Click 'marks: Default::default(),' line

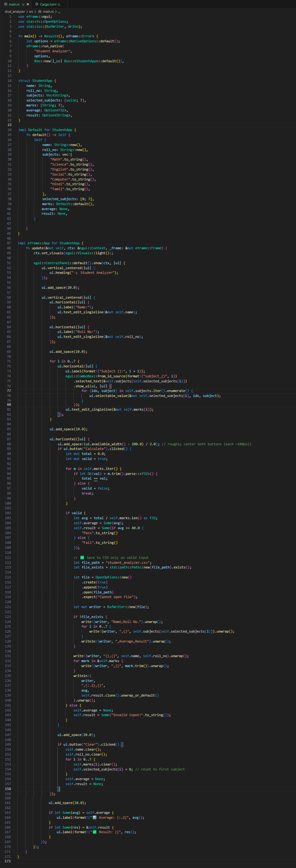point(68,204)
